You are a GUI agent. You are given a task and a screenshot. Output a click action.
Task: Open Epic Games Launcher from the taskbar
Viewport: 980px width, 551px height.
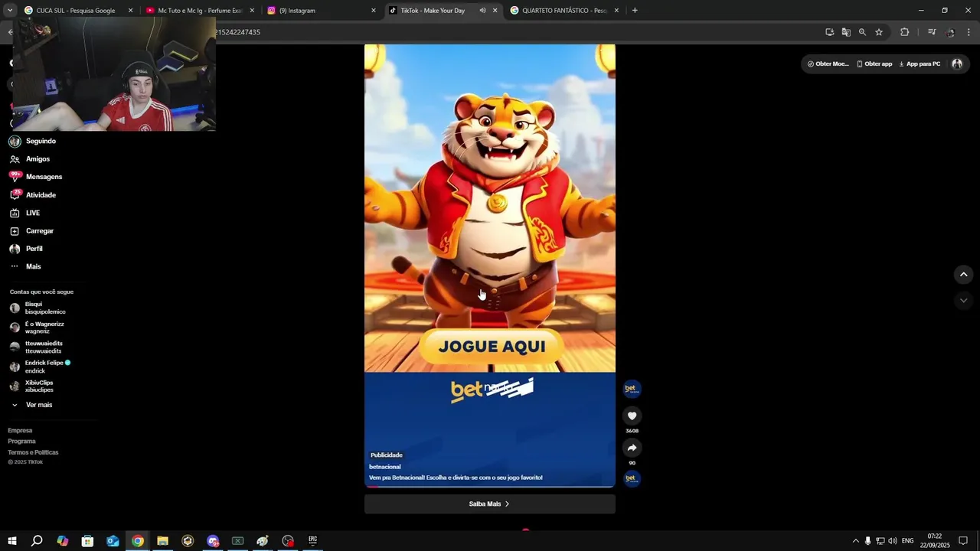click(x=312, y=541)
